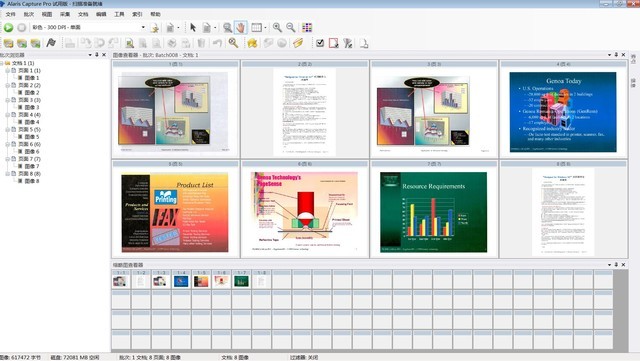Select 页面 5 (5) in the batch tree

coord(29,129)
